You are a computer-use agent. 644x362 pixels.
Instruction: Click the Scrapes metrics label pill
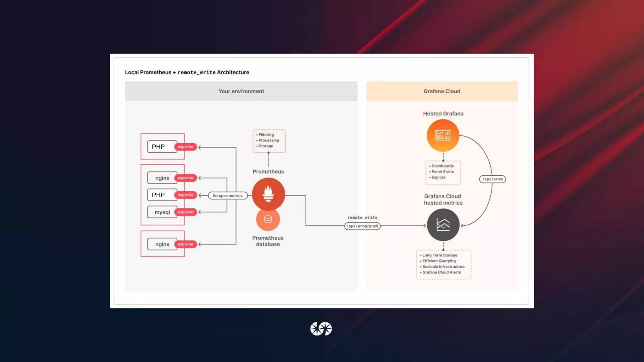coord(227,196)
